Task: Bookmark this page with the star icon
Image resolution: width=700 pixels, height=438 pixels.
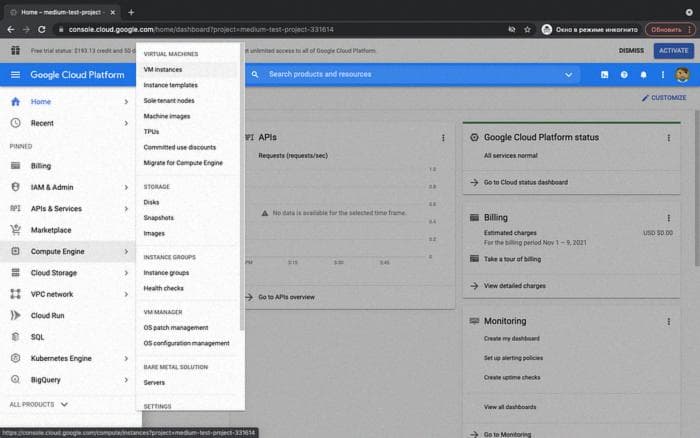Action: pyautogui.click(x=527, y=29)
